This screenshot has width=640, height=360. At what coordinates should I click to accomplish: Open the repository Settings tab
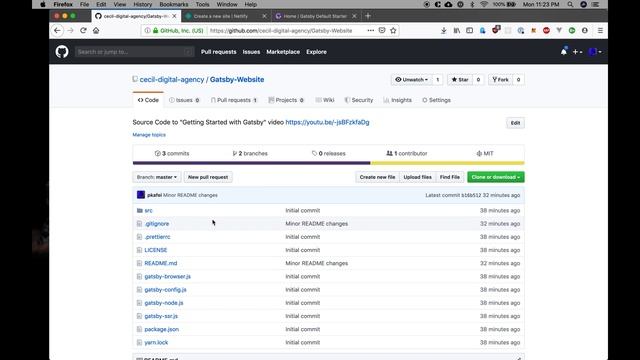(436, 100)
